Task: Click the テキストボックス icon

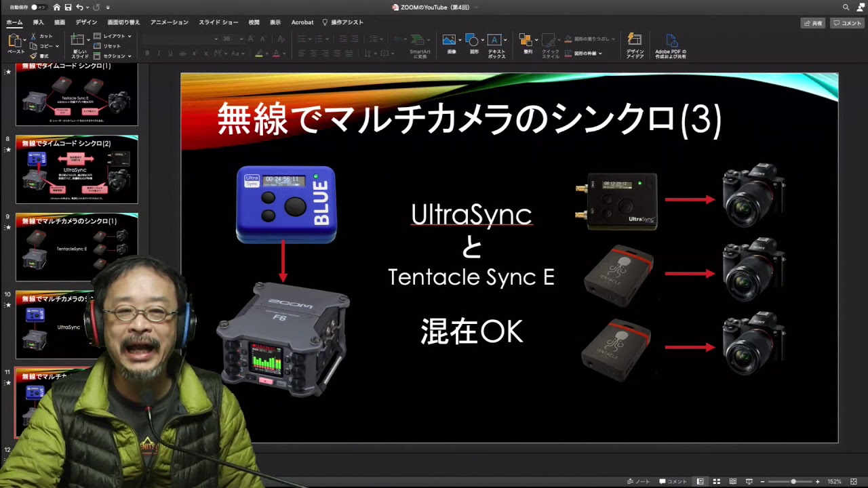Action: point(495,40)
